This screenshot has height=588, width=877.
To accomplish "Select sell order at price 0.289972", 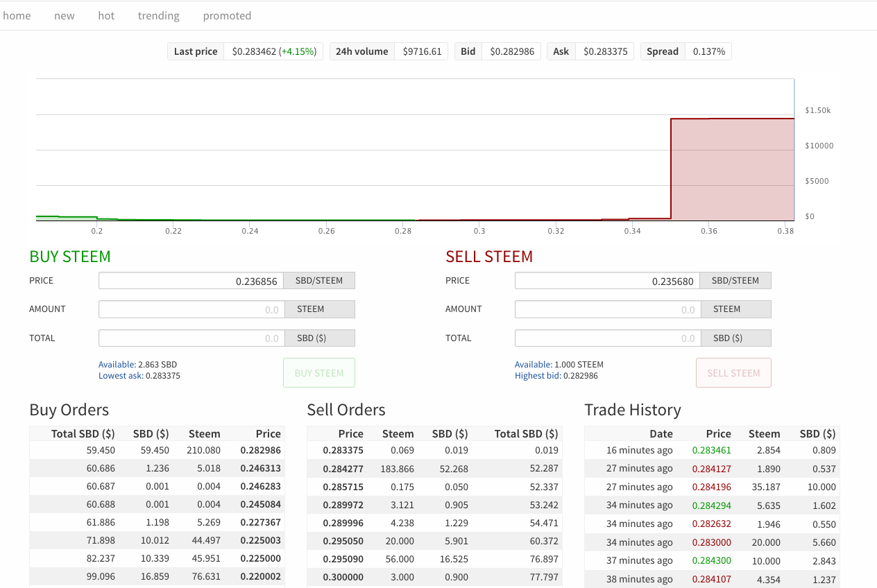I will [434, 504].
